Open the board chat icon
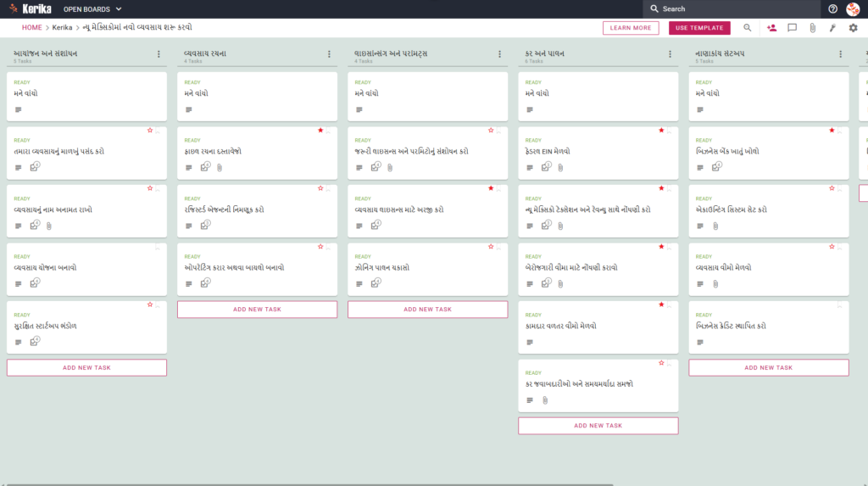The image size is (868, 486). (x=793, y=28)
